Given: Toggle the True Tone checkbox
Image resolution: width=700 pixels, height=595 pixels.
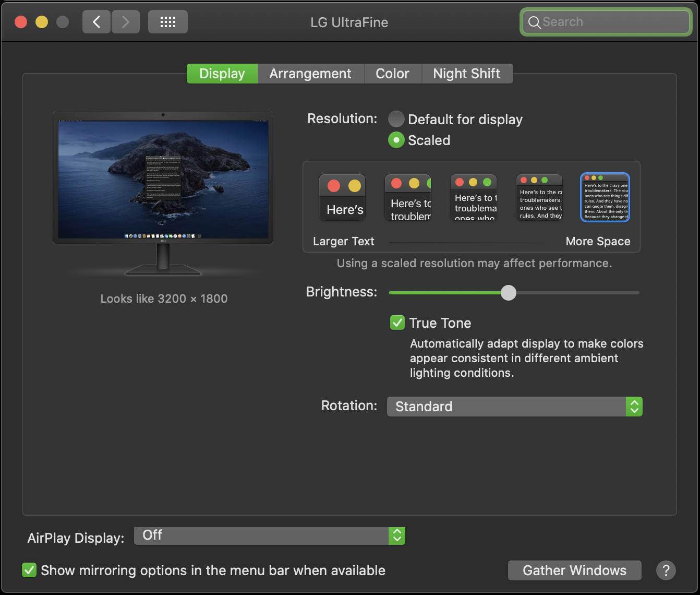Looking at the screenshot, I should tap(397, 323).
